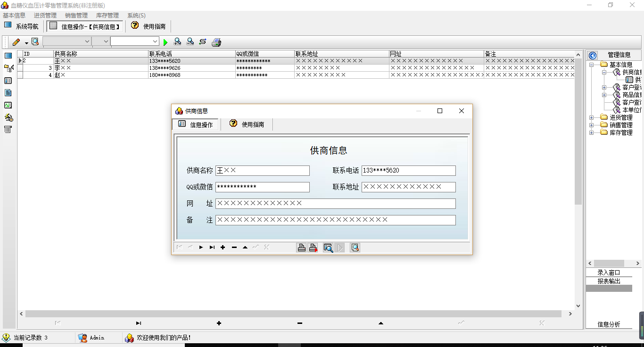Click the edit triangle button in 供商信息 dialog
Image resolution: width=644 pixels, height=347 pixels.
(245, 248)
